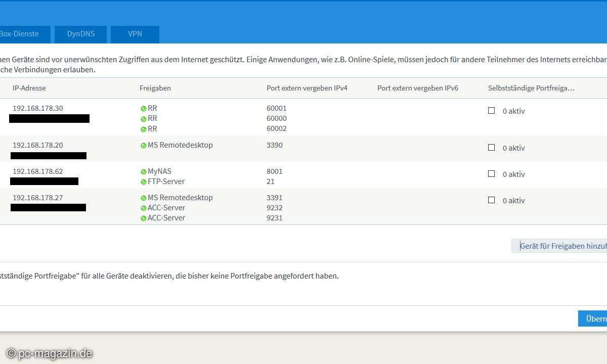Click MS Remotedesktop entry with port 3391
The width and height of the screenshot is (607, 364).
[180, 198]
